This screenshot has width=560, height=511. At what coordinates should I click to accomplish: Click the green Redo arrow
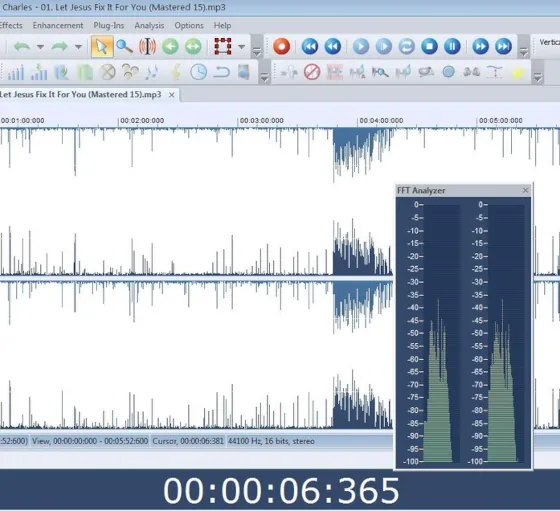(x=60, y=46)
